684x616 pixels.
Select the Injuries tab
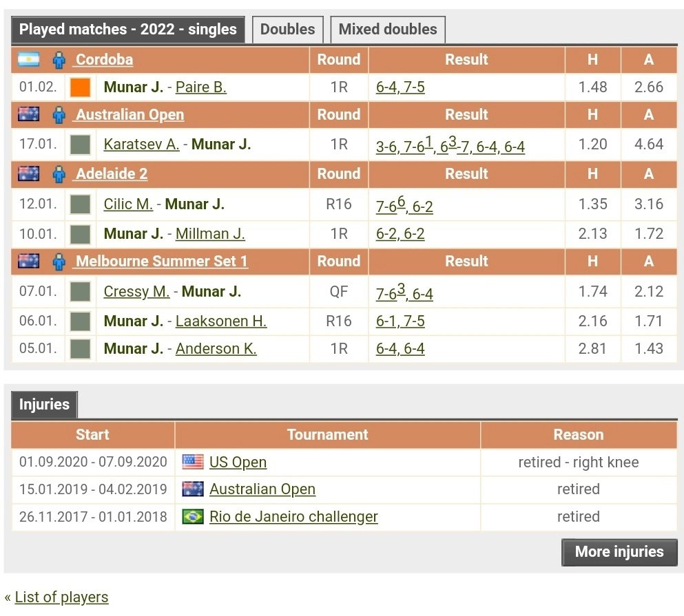point(44,404)
